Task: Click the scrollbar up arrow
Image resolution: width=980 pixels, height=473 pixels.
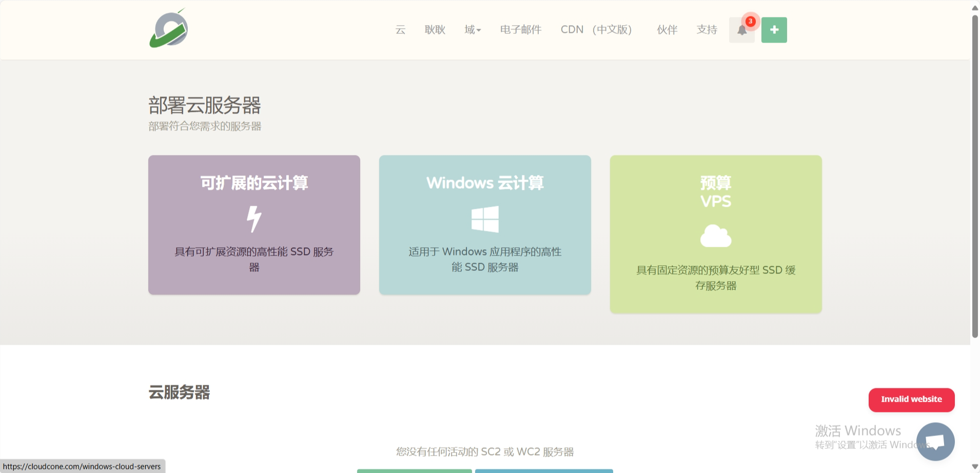Action: coord(974,7)
